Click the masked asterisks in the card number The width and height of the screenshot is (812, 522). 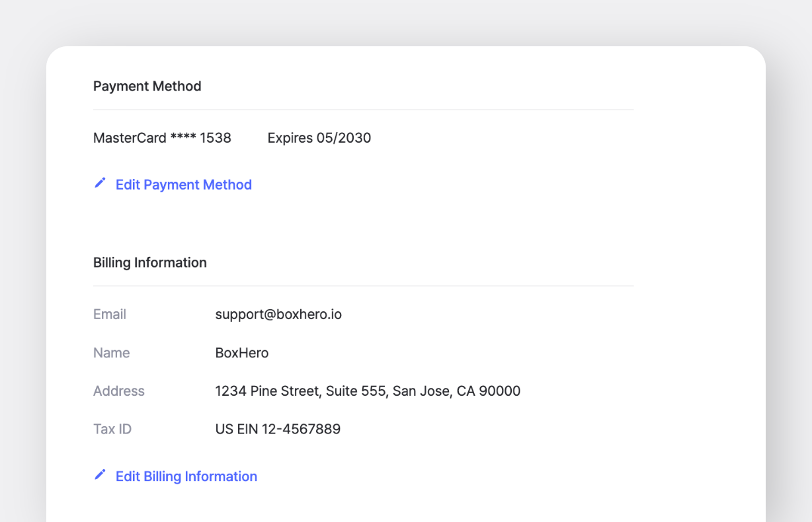(x=183, y=138)
